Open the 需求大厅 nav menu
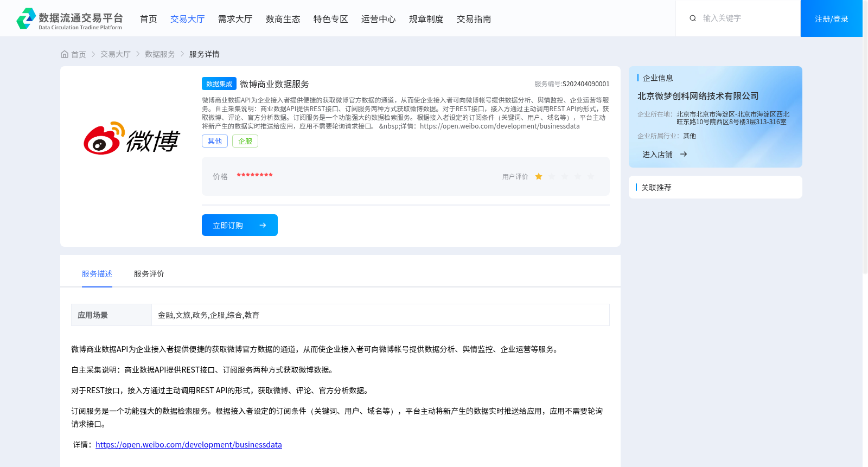The width and height of the screenshot is (868, 467). tap(235, 19)
